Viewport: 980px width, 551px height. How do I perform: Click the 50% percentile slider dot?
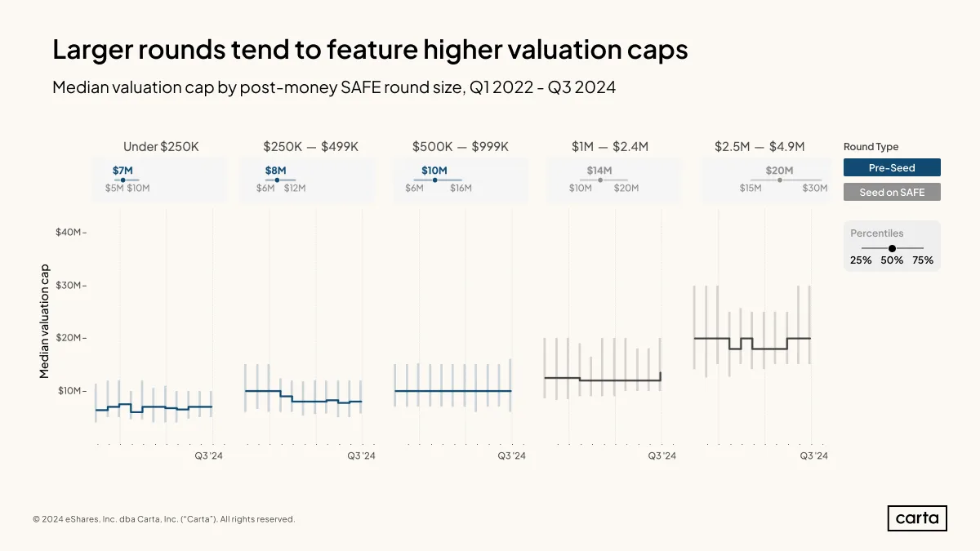(x=892, y=248)
